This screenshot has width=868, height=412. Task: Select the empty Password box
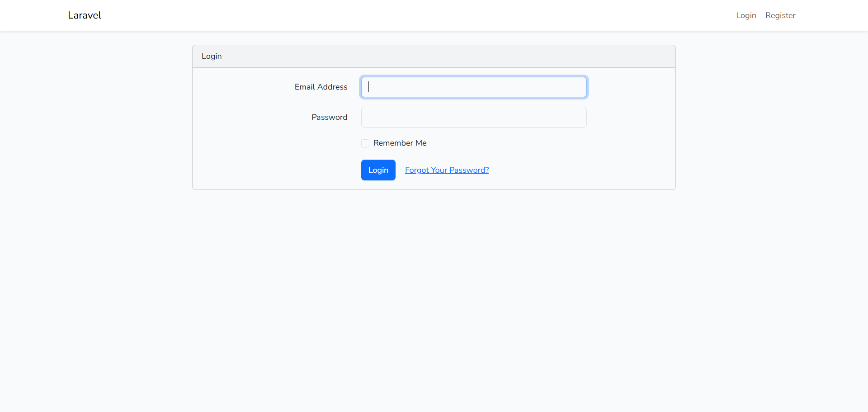pos(474,117)
